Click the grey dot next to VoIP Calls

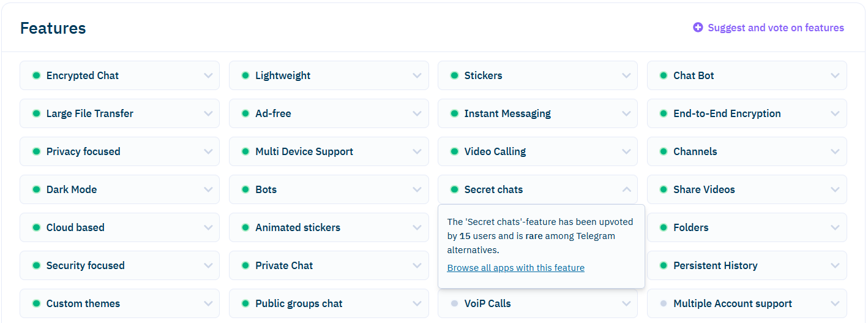[x=454, y=303]
